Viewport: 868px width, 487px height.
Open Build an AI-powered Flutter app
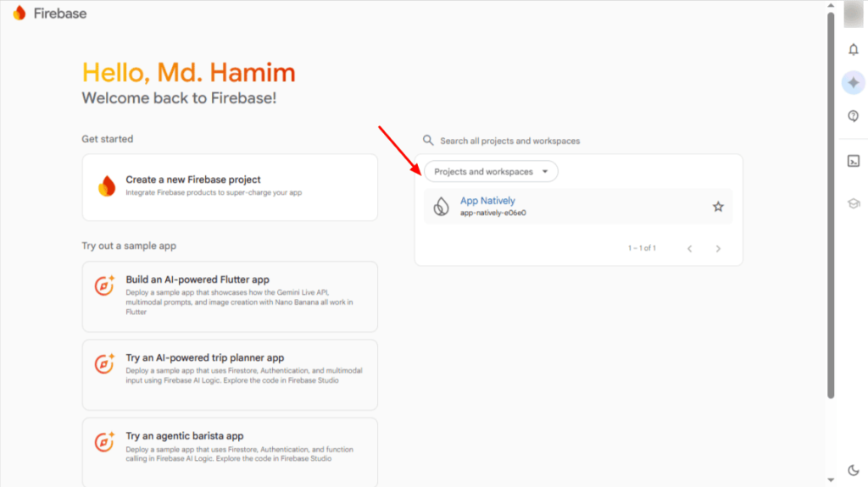tap(230, 296)
